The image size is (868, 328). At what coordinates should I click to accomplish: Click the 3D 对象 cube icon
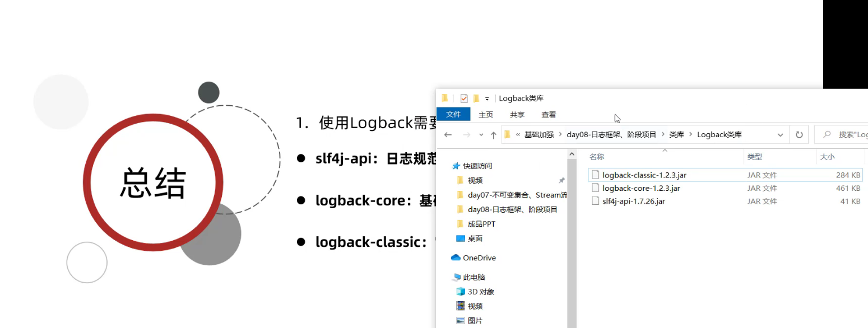click(461, 292)
